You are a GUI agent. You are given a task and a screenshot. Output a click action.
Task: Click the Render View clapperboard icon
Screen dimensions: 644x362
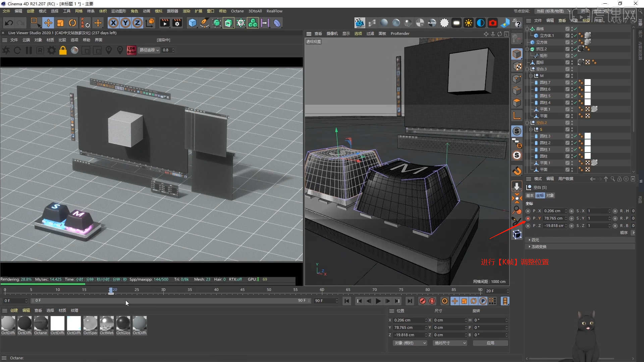click(165, 23)
